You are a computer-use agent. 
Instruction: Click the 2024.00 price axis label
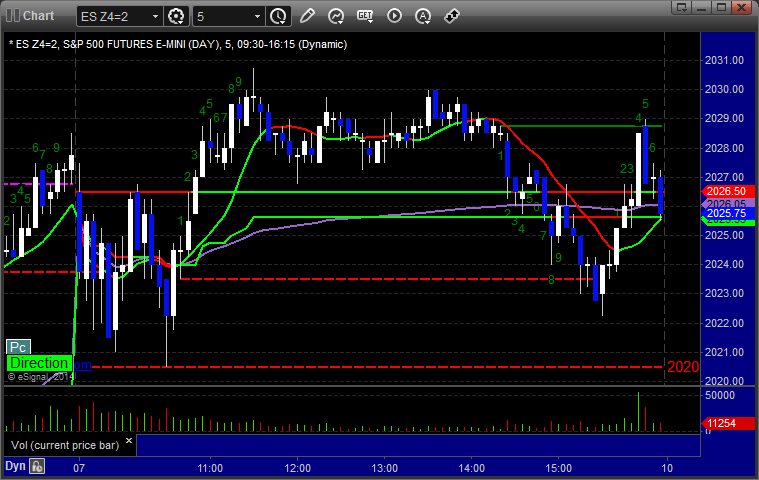click(724, 264)
